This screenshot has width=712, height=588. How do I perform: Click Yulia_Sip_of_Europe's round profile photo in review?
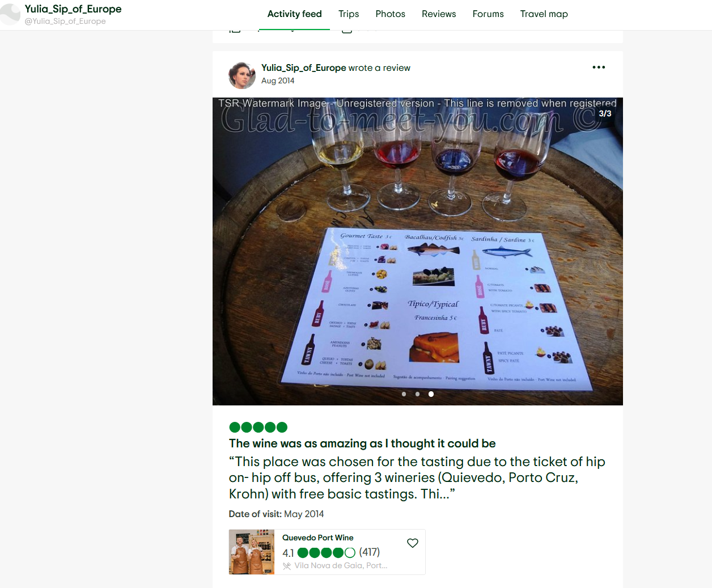tap(242, 75)
